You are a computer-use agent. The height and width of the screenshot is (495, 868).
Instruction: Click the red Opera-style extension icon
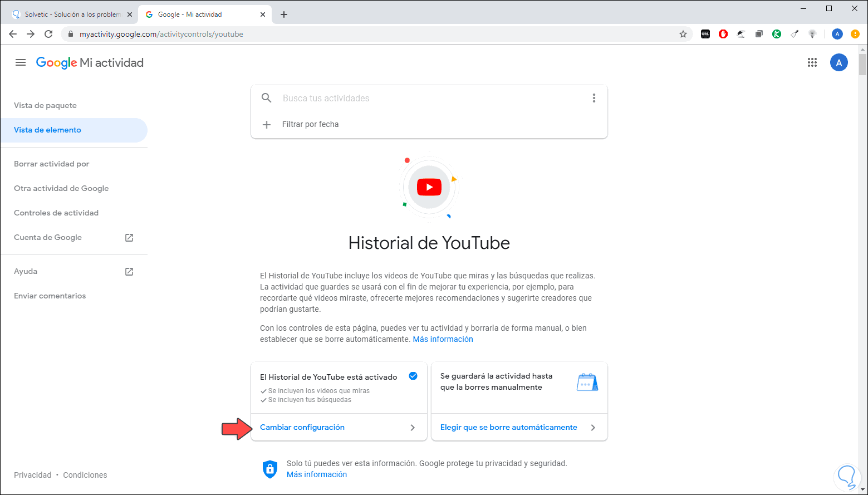(x=723, y=34)
